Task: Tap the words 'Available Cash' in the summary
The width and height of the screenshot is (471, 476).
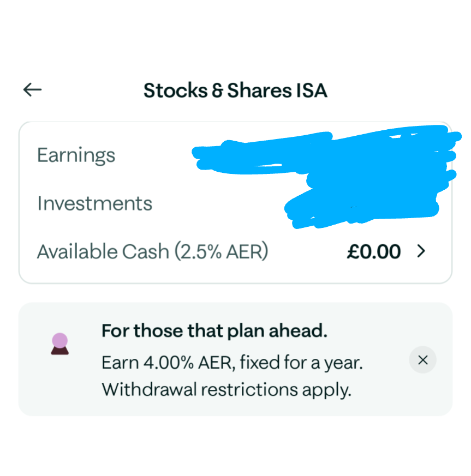Action: tap(103, 252)
